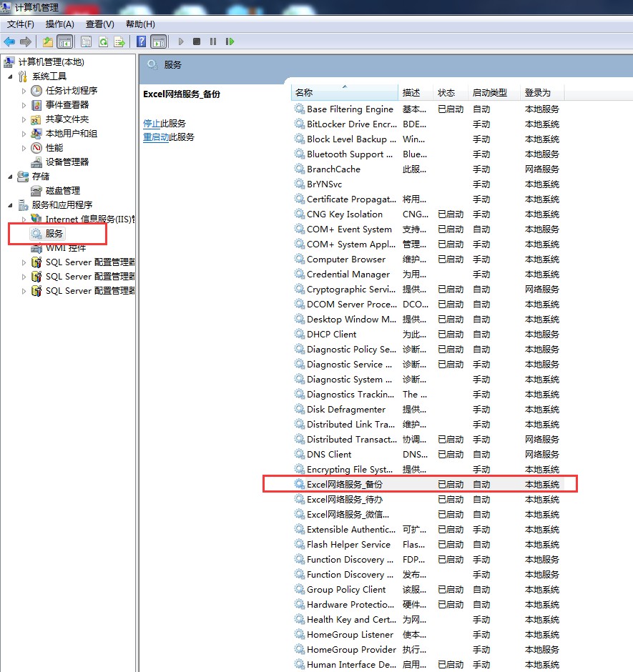This screenshot has width=633, height=672.
Task: Select 任务计划程序 in the tree
Action: pos(72,90)
